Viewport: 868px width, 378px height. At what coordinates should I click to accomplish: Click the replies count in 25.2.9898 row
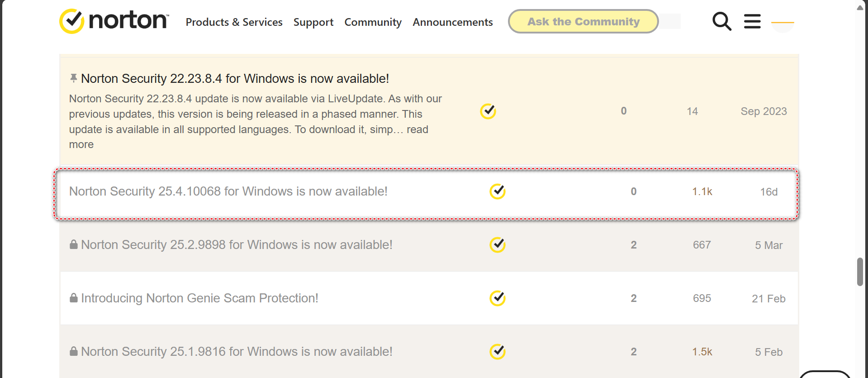tap(634, 245)
